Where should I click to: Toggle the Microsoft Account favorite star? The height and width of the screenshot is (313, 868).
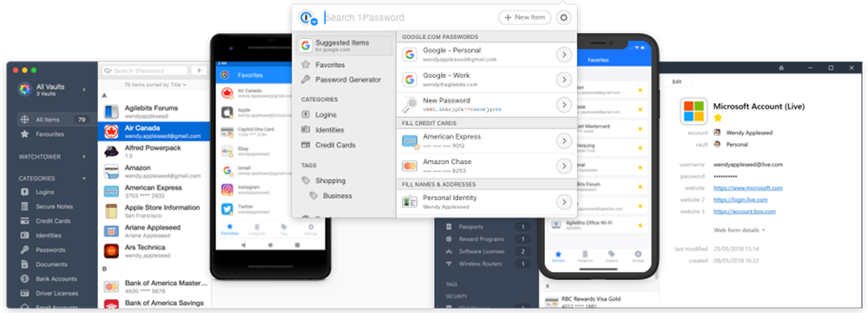(x=718, y=118)
